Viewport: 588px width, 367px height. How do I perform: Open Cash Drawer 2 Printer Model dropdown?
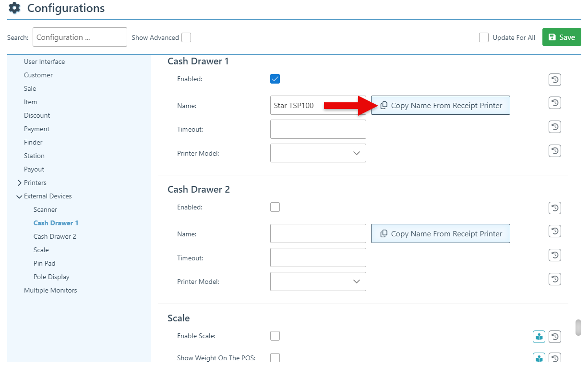(x=318, y=281)
